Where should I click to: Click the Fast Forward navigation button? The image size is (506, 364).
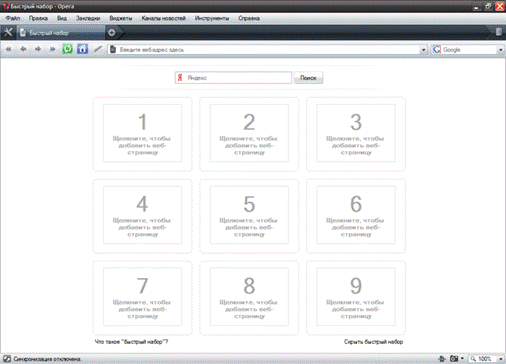(x=52, y=49)
